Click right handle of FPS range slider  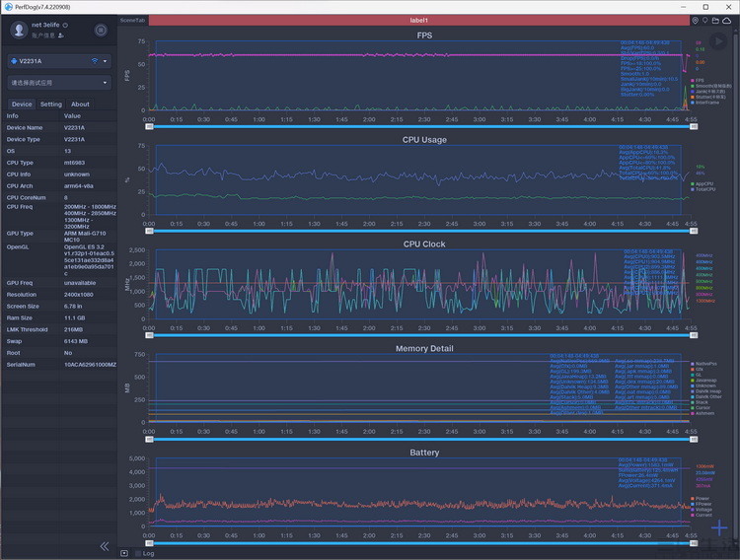tap(694, 126)
